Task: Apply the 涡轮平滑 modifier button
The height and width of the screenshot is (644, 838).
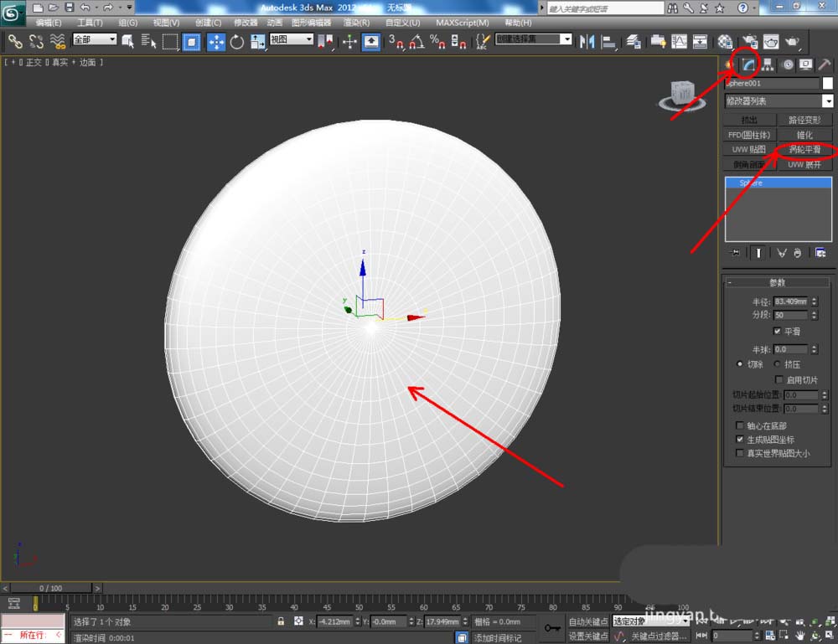Action: [804, 150]
